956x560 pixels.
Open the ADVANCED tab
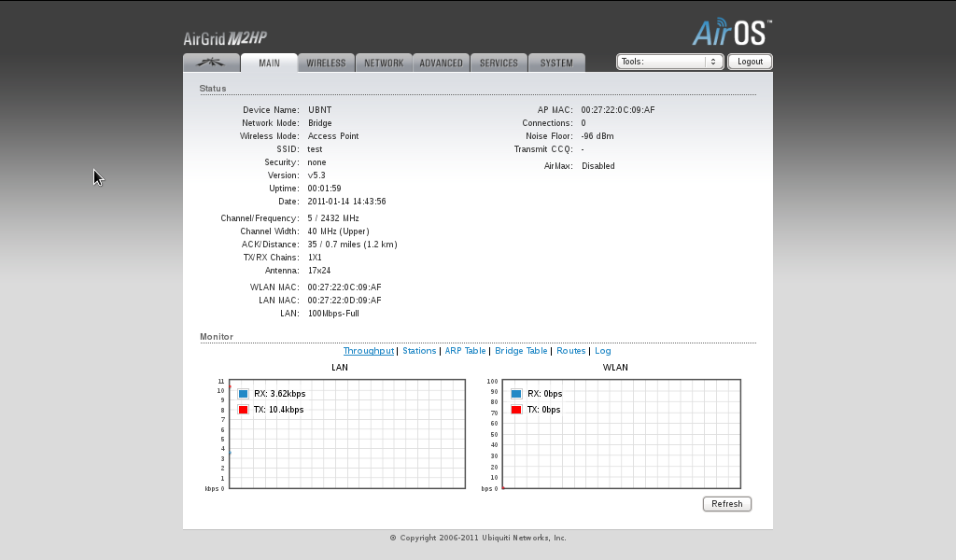coord(441,63)
